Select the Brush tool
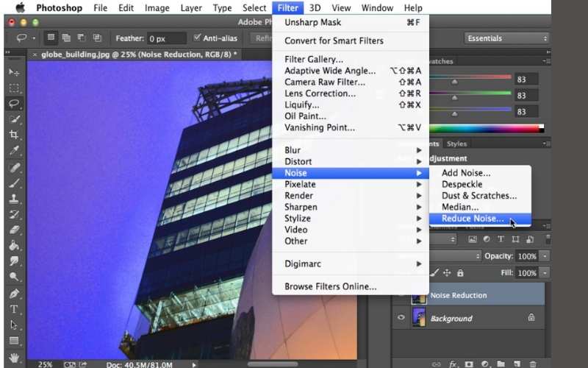Viewport: 588px width, 368px height. (14, 183)
